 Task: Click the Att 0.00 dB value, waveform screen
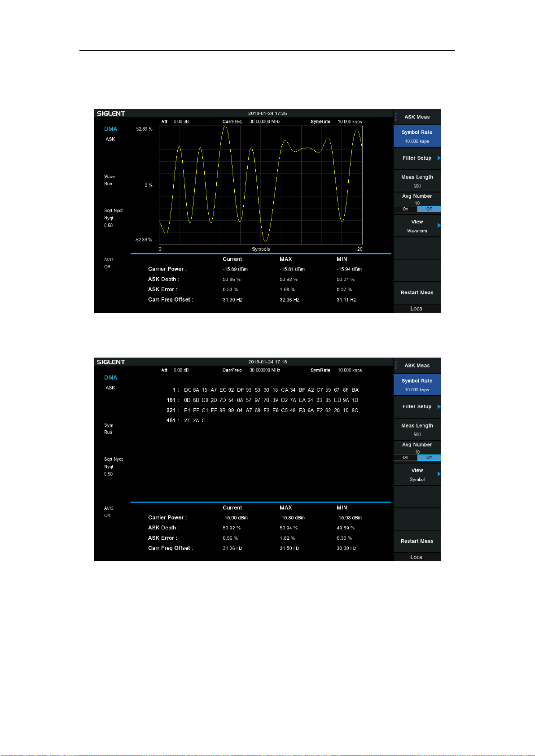[x=181, y=122]
